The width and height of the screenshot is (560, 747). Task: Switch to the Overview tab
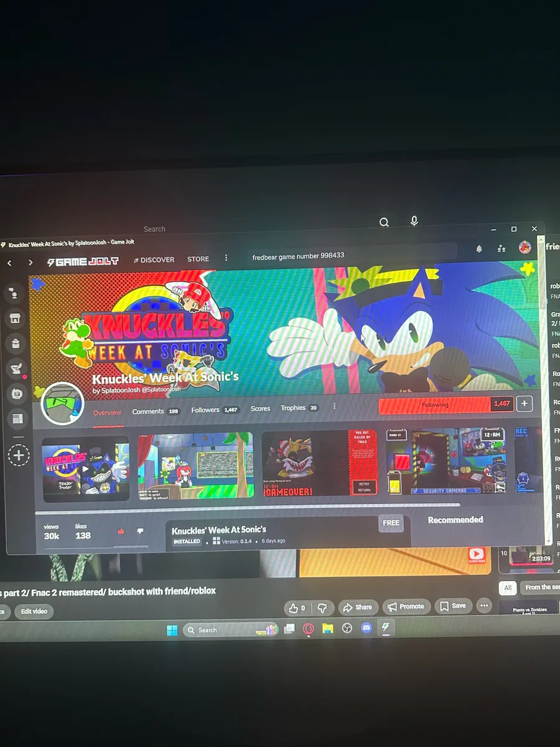pyautogui.click(x=107, y=413)
